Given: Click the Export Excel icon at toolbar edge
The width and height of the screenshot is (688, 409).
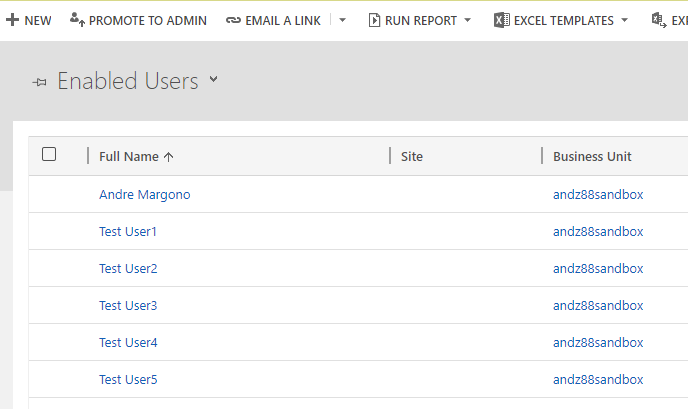Looking at the screenshot, I should (x=658, y=20).
